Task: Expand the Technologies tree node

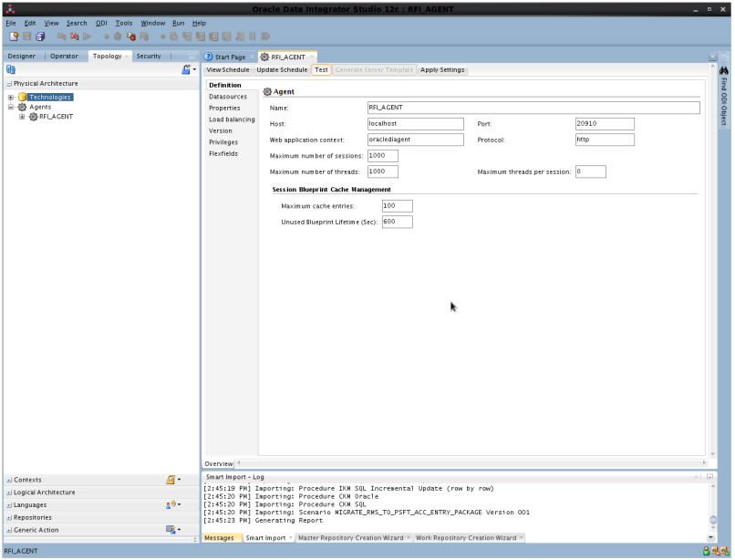Action: 10,98
